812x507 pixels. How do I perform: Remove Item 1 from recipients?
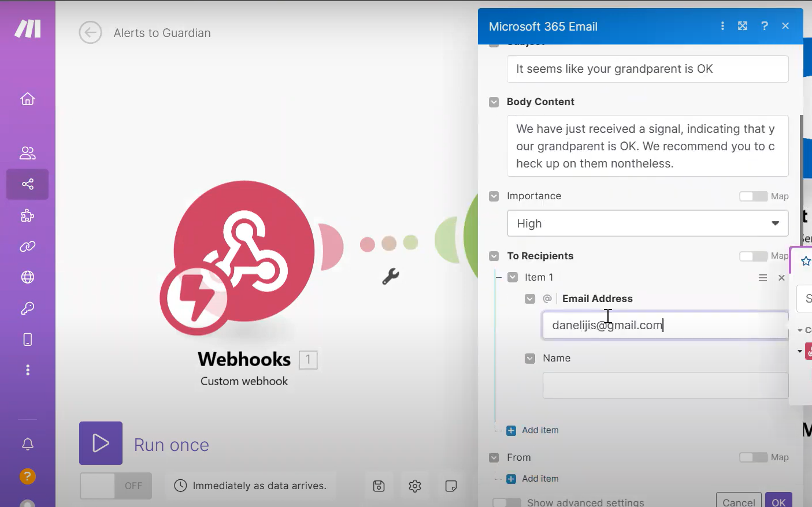tap(781, 278)
